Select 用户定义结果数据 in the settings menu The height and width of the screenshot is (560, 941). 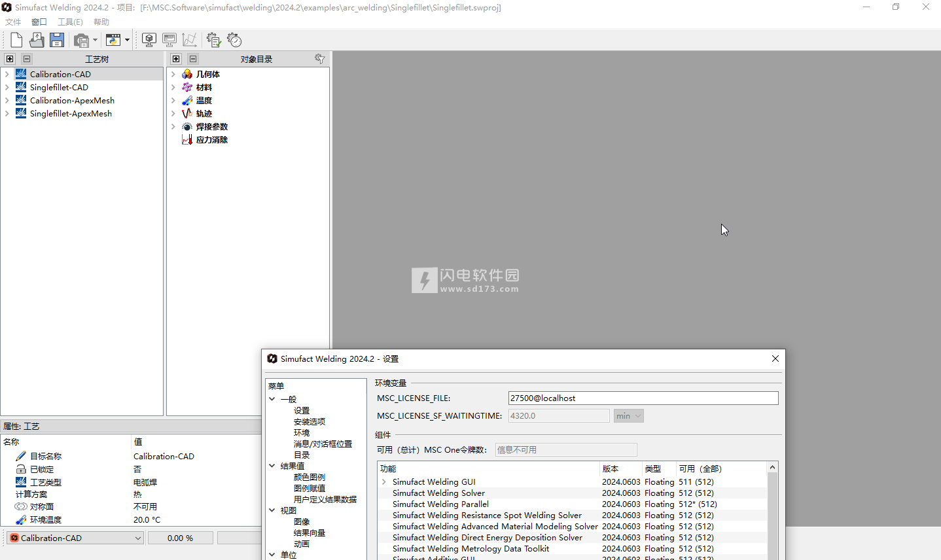click(x=325, y=500)
